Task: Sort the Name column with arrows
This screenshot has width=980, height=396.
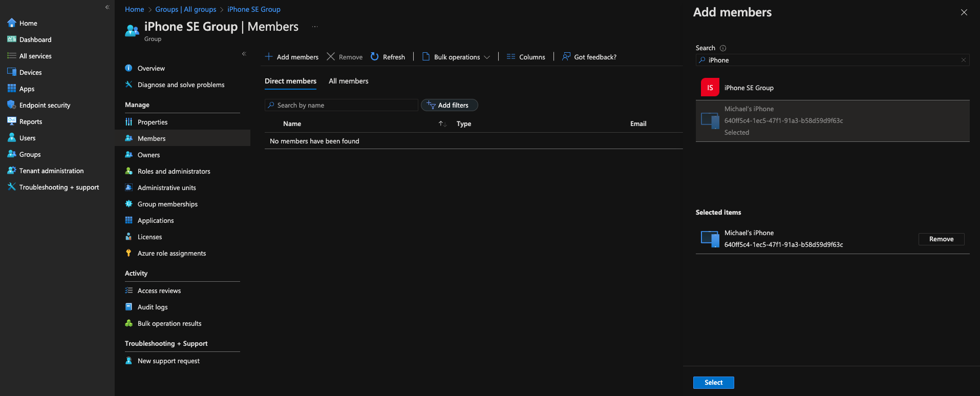Action: click(x=442, y=124)
